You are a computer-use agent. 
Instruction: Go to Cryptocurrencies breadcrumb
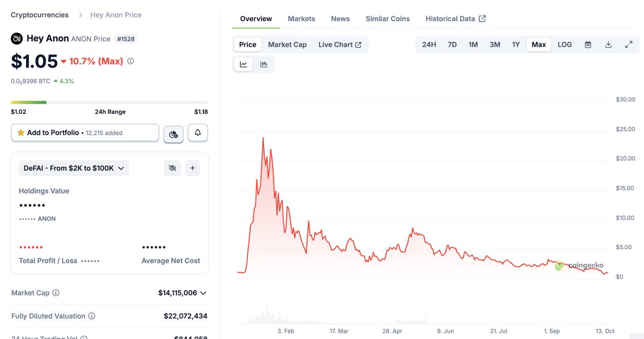(x=40, y=15)
